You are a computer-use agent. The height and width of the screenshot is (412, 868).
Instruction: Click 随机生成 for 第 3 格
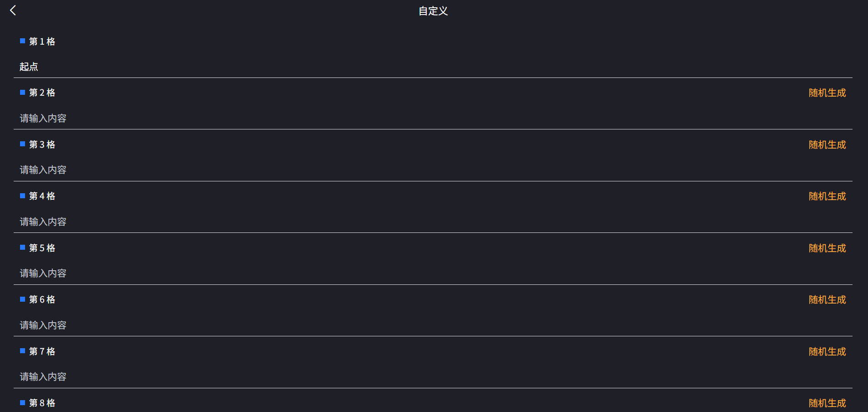click(827, 144)
